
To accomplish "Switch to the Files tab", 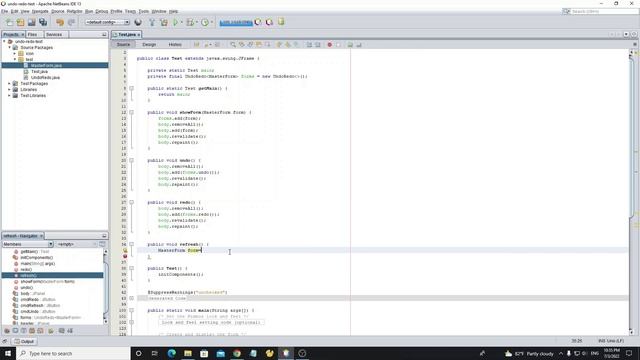I will 32,35.
